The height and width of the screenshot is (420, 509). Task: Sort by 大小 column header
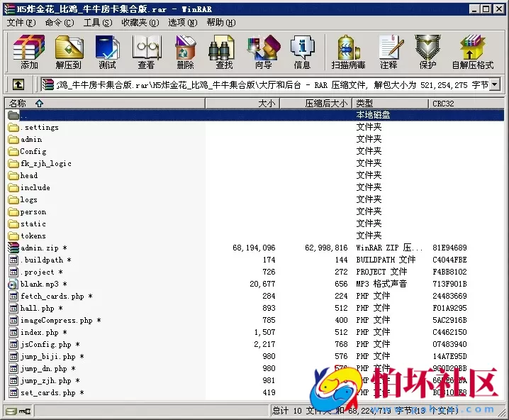pyautogui.click(x=242, y=104)
